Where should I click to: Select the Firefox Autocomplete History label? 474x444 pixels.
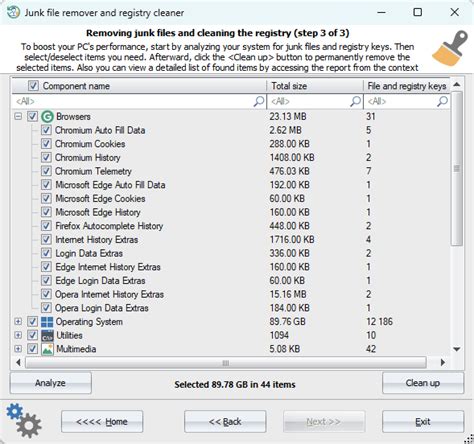pos(109,226)
